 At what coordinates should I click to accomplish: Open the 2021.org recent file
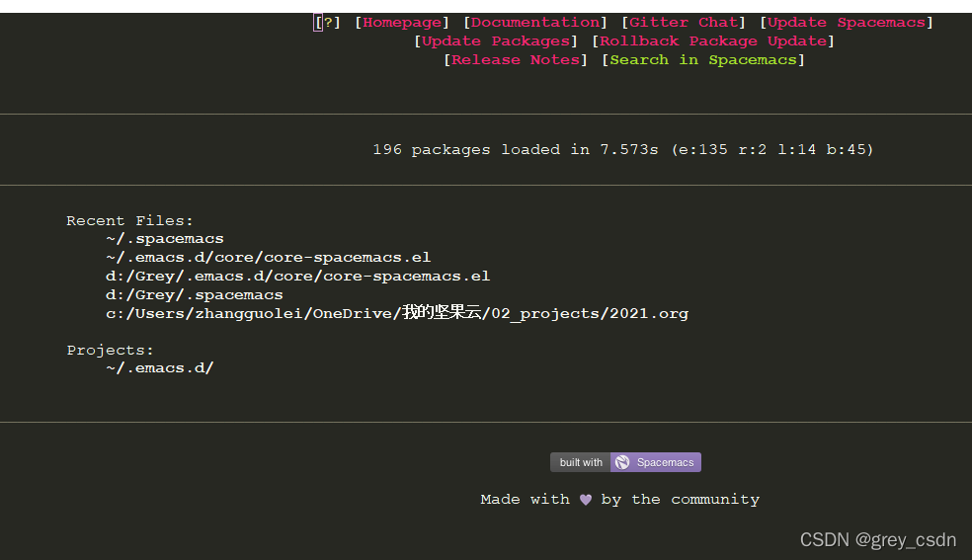click(x=397, y=313)
